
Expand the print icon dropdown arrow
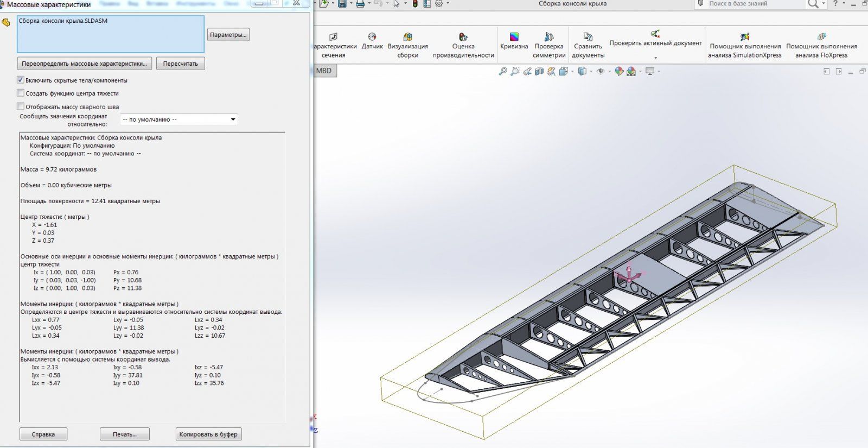click(x=369, y=4)
